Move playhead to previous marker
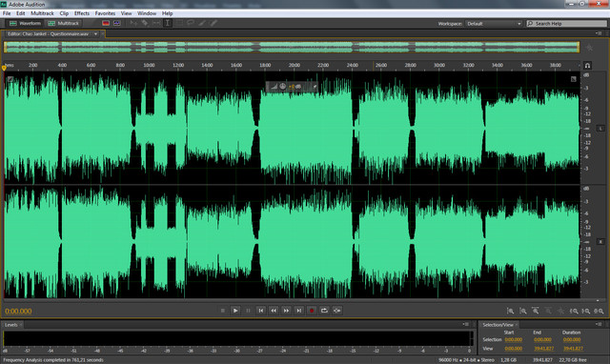The width and height of the screenshot is (610, 364). (261, 311)
